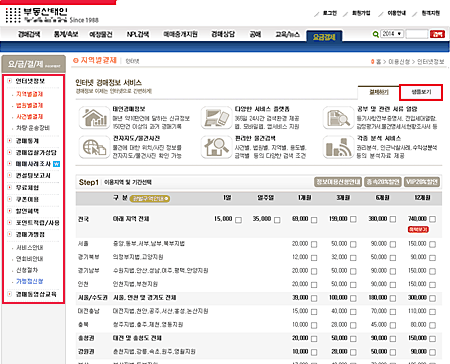Expand the 컨설팅보고서 sidebar section

tap(33, 176)
